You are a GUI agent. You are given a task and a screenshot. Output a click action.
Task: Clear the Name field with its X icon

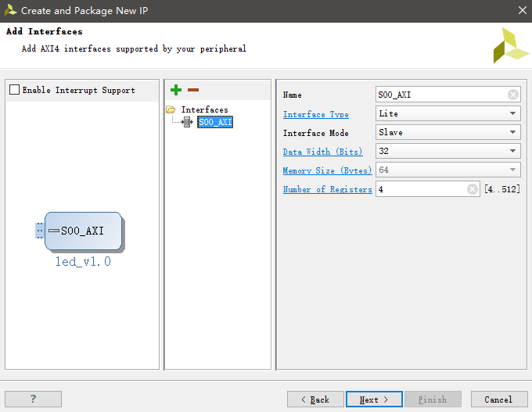[x=513, y=95]
